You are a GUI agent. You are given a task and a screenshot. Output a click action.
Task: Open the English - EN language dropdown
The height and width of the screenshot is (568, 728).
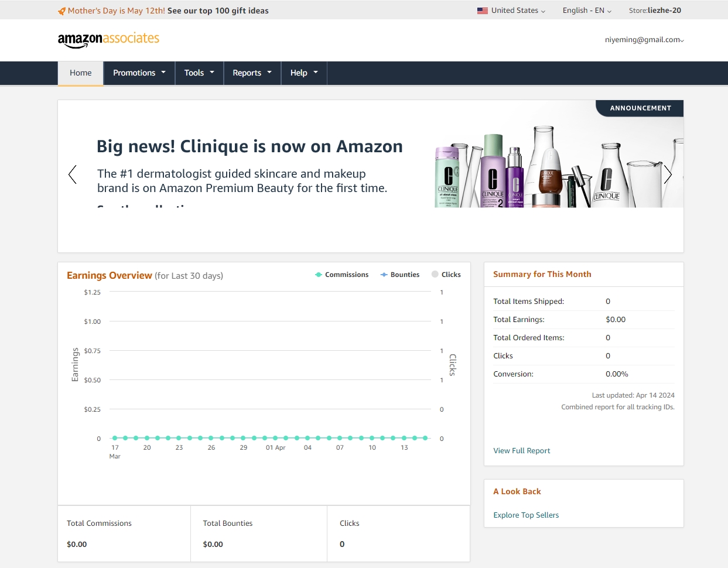[587, 11]
